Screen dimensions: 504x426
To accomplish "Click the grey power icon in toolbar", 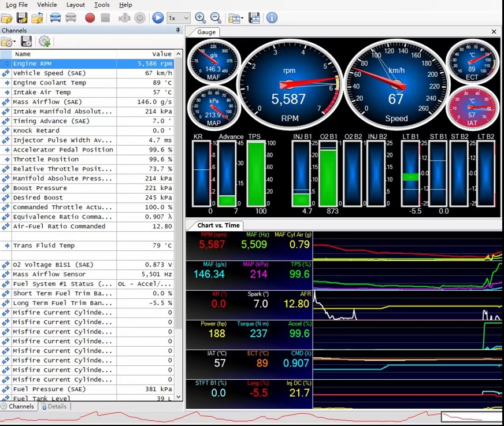I will [x=140, y=18].
